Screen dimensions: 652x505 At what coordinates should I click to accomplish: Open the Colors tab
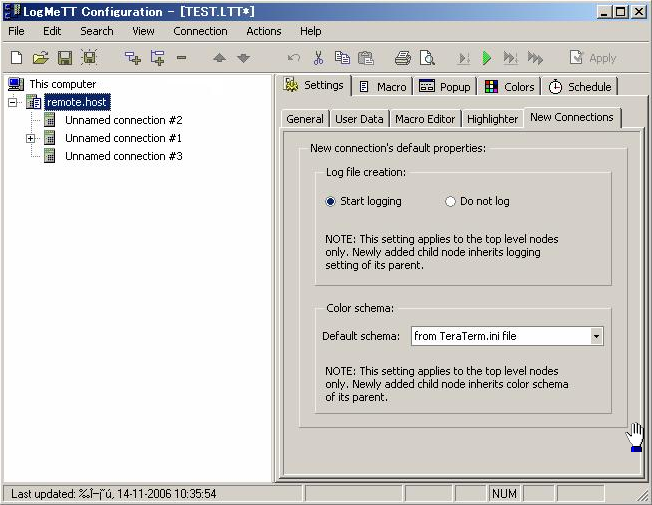pyautogui.click(x=510, y=86)
